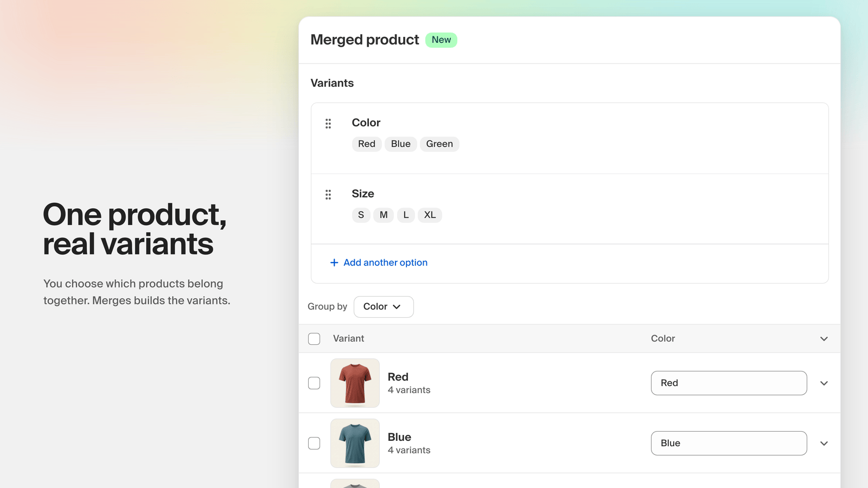Click the Add another option link
Image resolution: width=868 pixels, height=488 pixels.
pyautogui.click(x=379, y=262)
